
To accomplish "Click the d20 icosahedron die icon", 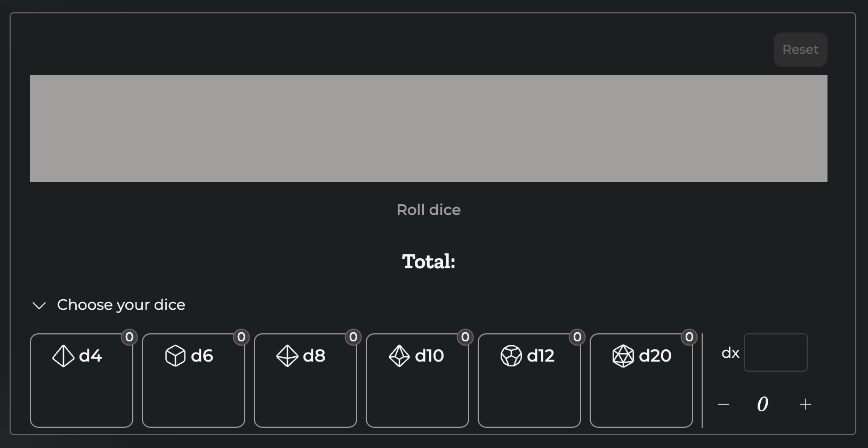I will 623,356.
